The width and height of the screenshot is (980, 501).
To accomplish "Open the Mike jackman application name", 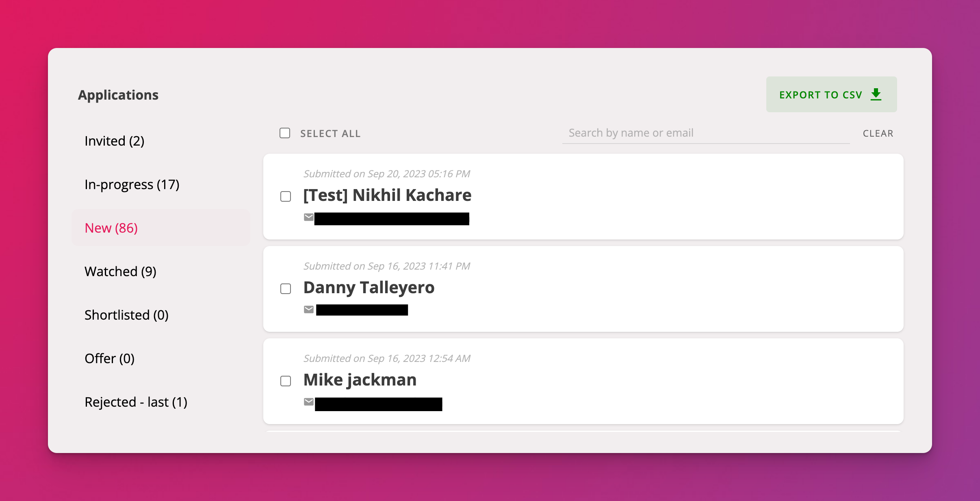I will [x=360, y=380].
